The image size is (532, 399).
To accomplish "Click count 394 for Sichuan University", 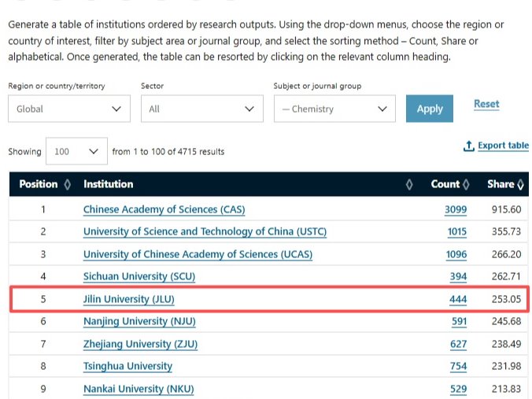I will click(458, 276).
